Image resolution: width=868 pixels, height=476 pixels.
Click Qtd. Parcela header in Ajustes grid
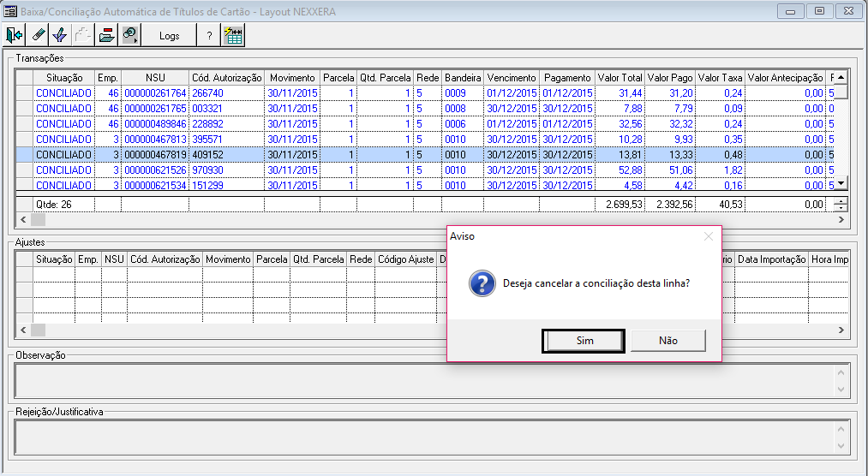point(318,259)
